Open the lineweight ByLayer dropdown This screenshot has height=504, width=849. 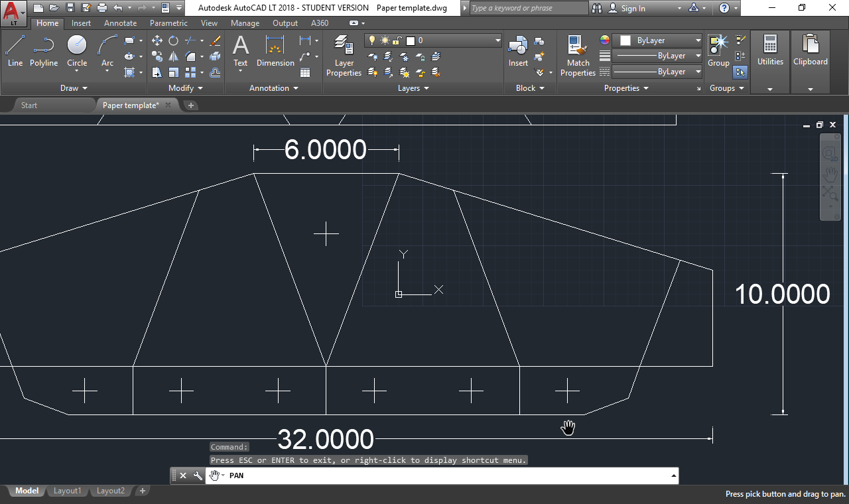pos(657,56)
